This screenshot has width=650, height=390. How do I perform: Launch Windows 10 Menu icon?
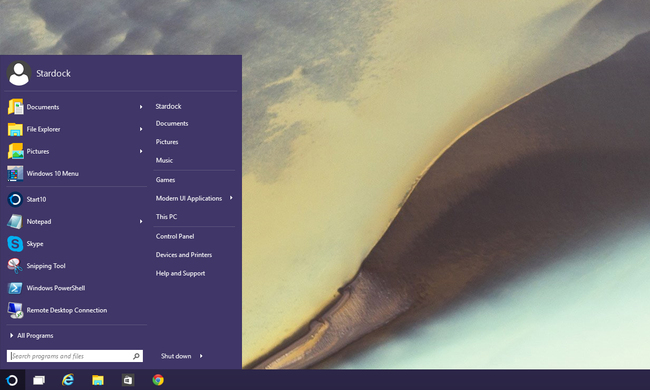tap(15, 173)
